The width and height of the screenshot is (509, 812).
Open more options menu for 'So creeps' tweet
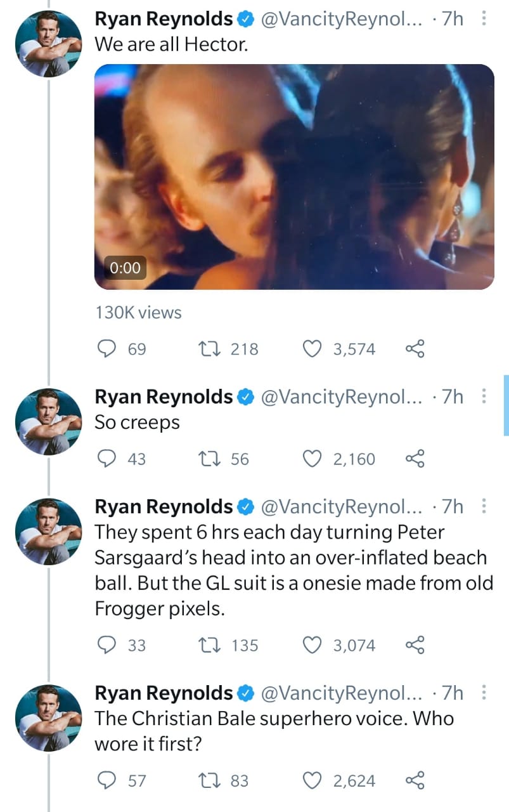pos(484,396)
